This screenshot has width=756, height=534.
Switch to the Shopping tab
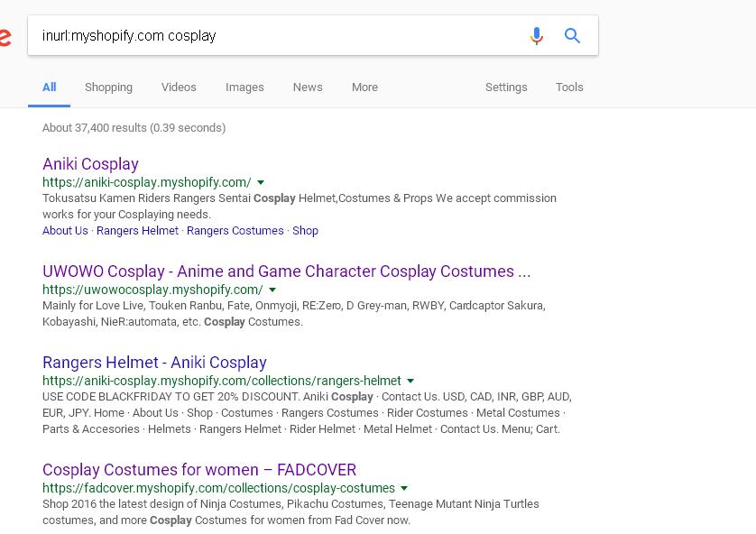(x=108, y=87)
